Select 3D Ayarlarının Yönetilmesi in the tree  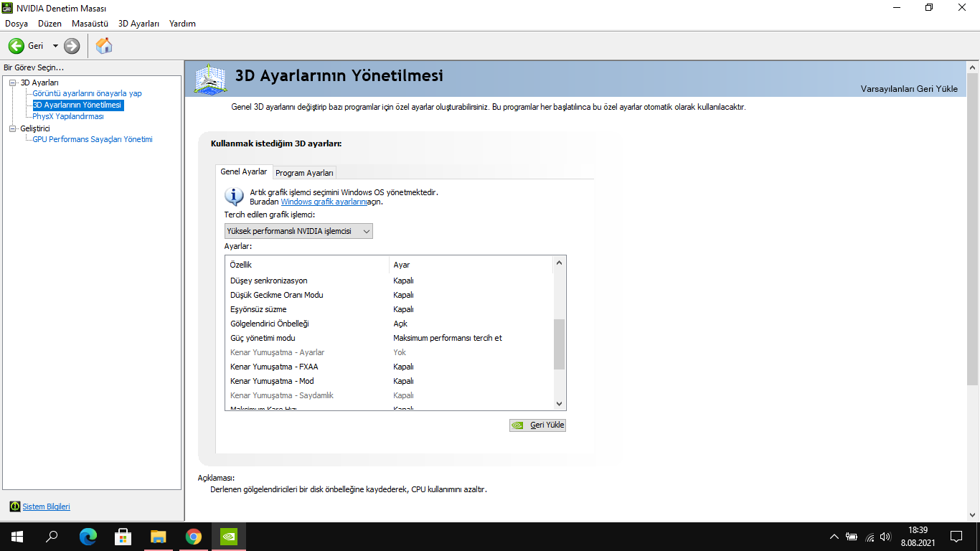point(78,105)
